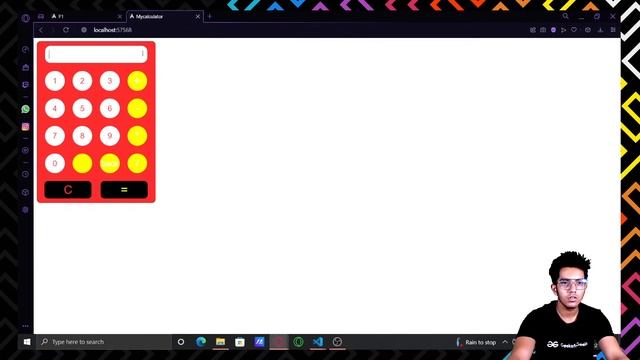
Task: Open the browser search tabs magnifier
Action: [x=565, y=16]
